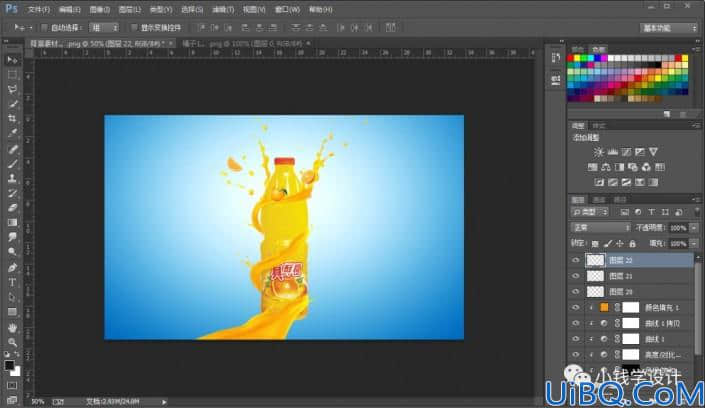Select the Crop tool
Viewport: 705px width, 408px height.
click(x=12, y=118)
